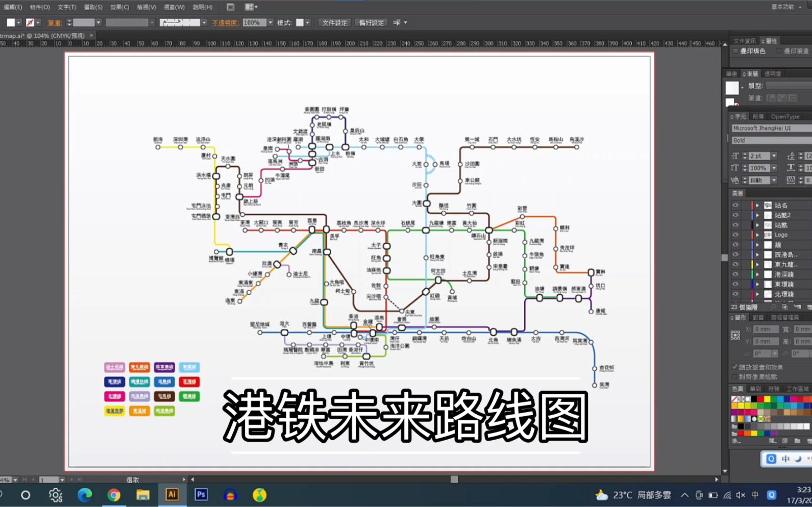
Task: Open Windows Settings gear on the taskbar
Action: (x=56, y=495)
